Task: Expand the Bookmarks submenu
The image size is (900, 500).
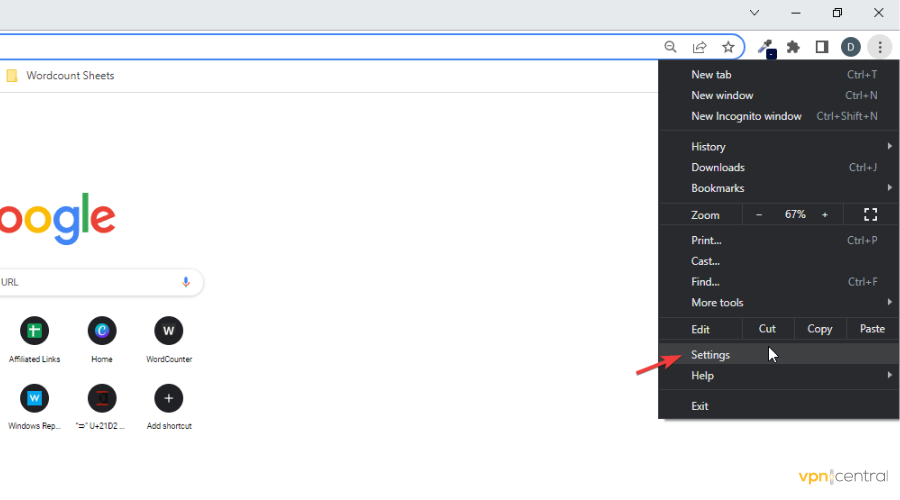Action: pyautogui.click(x=778, y=188)
